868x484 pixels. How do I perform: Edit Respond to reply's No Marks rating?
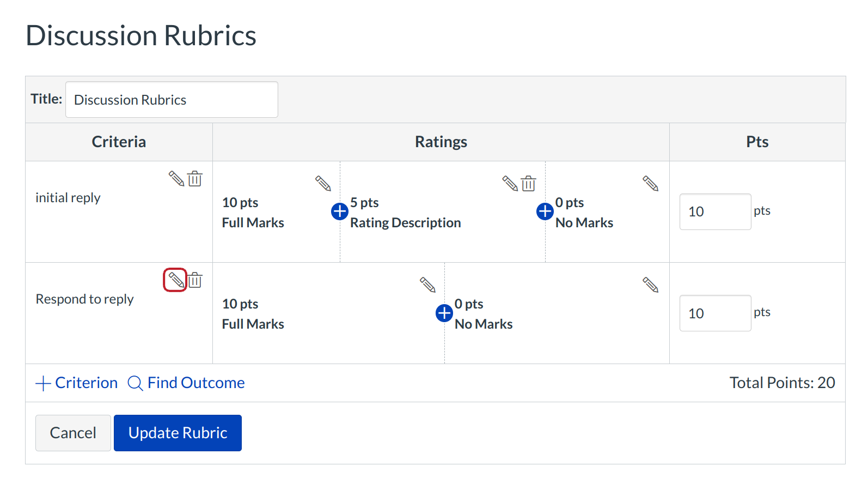[650, 285]
